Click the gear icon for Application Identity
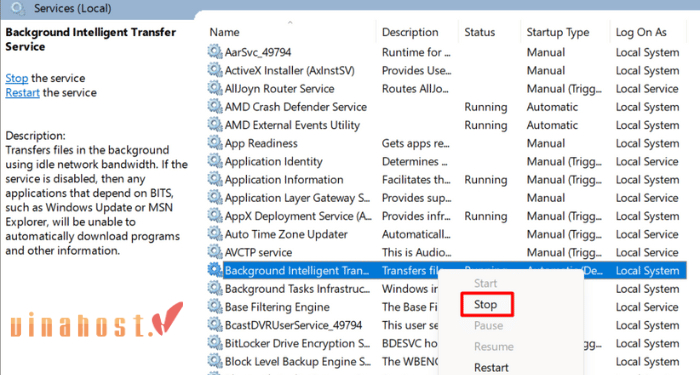Viewport: 700px width, 375px height. (x=215, y=161)
